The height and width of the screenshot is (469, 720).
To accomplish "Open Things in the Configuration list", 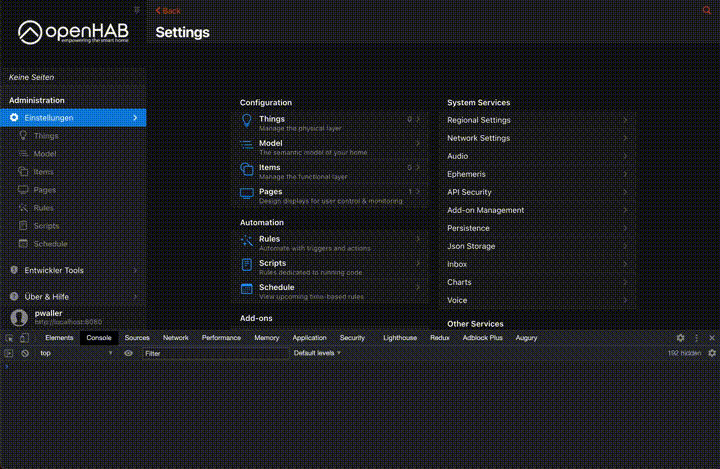I will 330,123.
